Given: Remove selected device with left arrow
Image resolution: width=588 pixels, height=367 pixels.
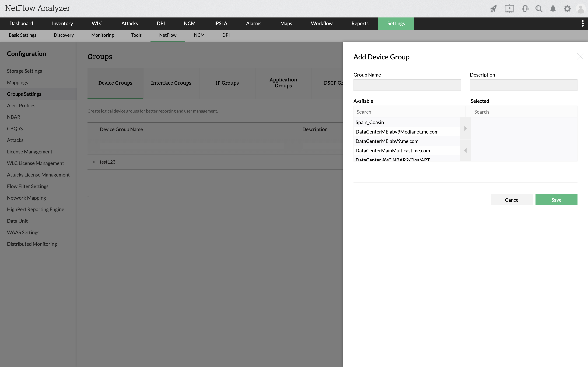Looking at the screenshot, I should coord(465,150).
